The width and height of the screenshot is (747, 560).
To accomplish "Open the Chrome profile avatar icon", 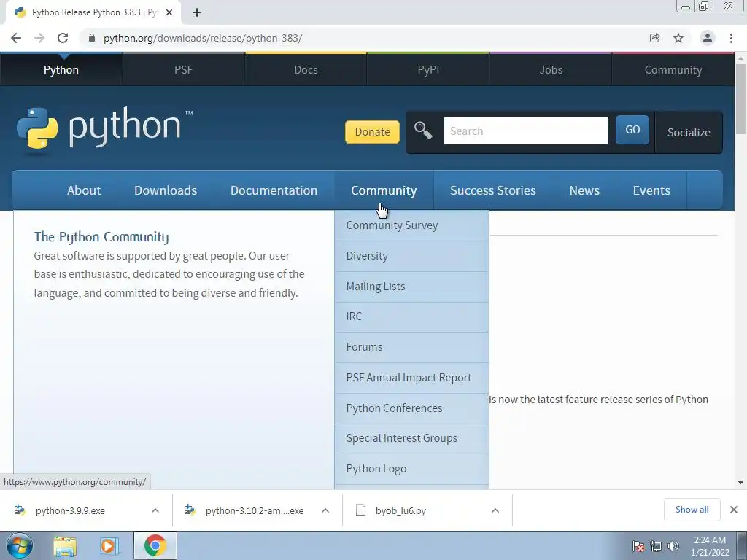I will click(708, 38).
